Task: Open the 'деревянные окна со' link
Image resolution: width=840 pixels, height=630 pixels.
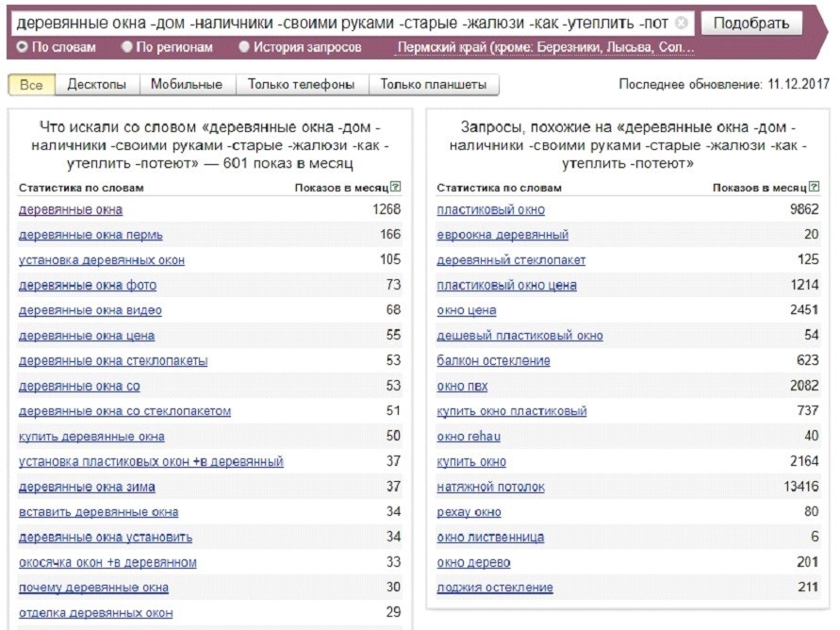Action: pyautogui.click(x=79, y=386)
